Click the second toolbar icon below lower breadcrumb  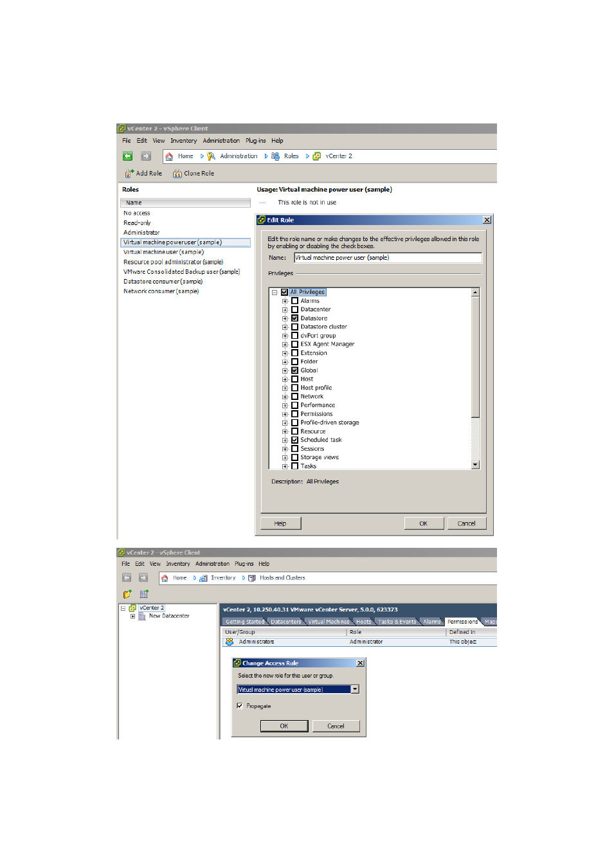pos(144,594)
